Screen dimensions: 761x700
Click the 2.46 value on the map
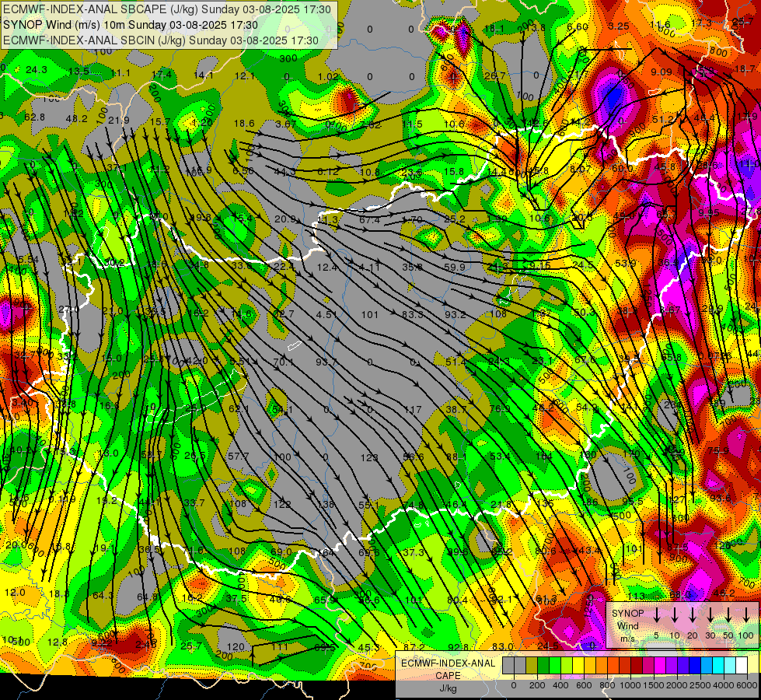point(146,644)
